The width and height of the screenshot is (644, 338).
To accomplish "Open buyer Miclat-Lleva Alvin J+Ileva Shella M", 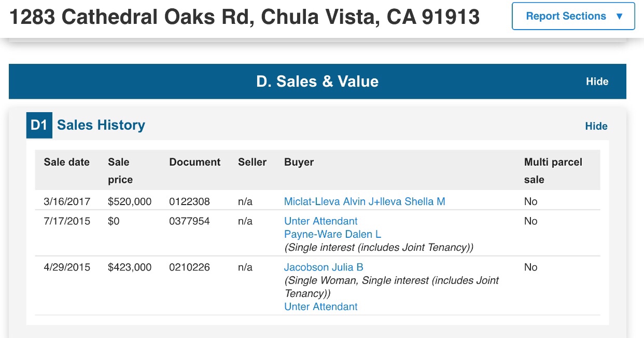I will click(x=365, y=201).
